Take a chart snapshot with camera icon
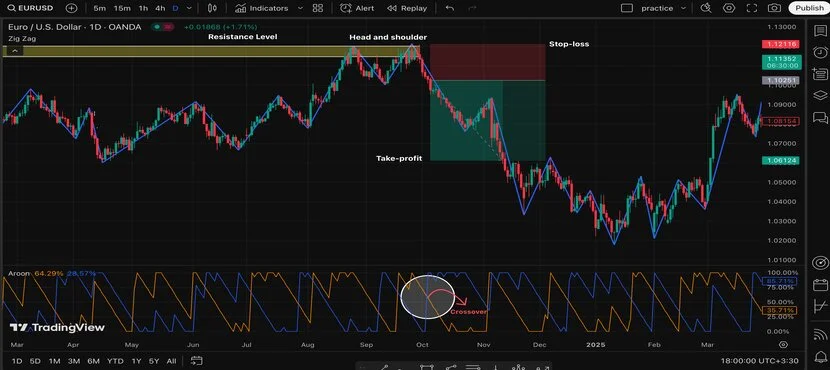 774,8
